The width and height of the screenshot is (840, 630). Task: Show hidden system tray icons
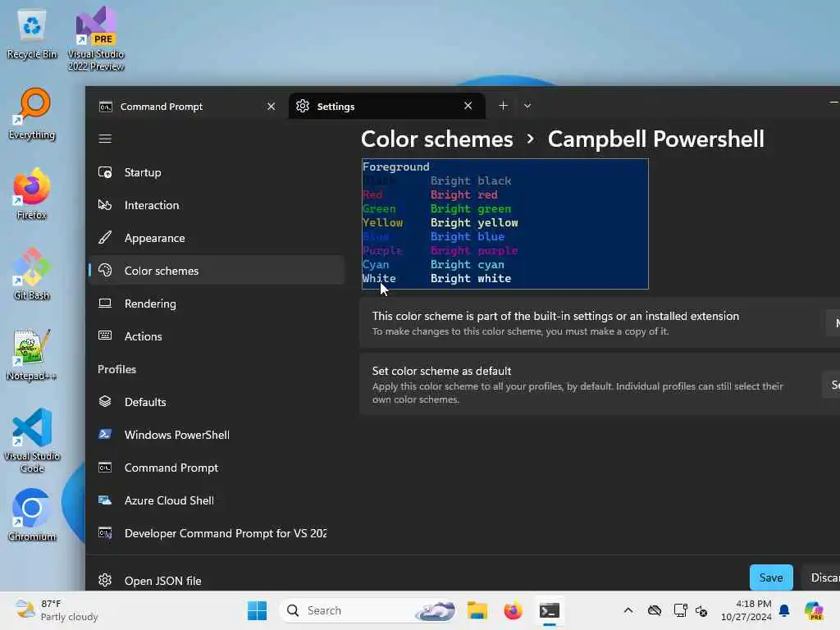(x=628, y=610)
